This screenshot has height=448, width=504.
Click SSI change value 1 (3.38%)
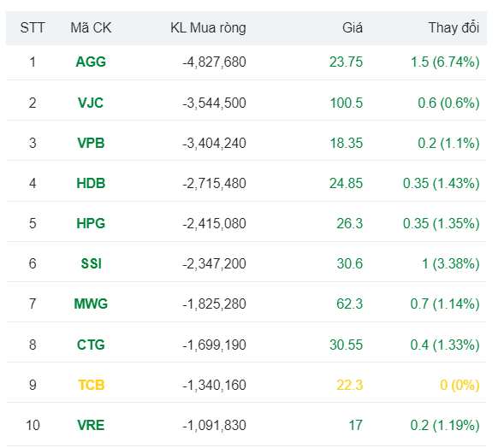pos(451,263)
